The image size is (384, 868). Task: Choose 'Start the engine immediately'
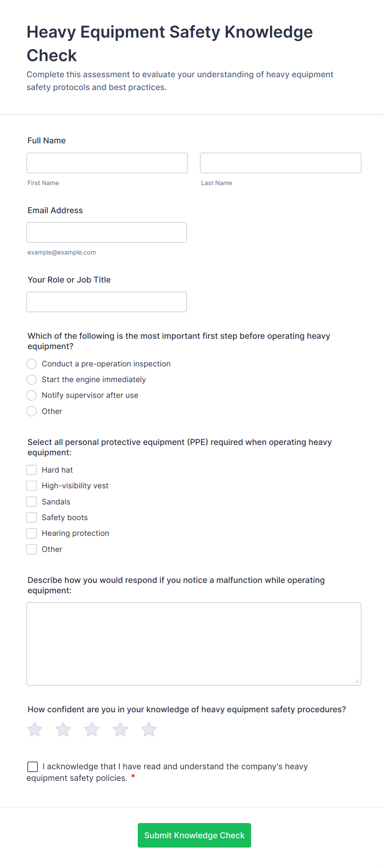[x=31, y=379]
